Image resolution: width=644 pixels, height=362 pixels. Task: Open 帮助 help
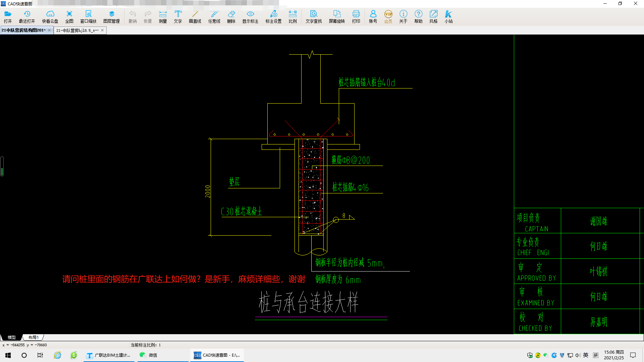[418, 16]
